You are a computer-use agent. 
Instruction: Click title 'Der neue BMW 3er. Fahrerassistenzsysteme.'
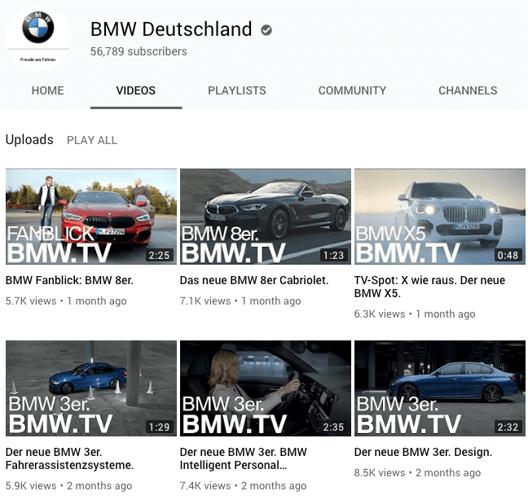(x=70, y=458)
